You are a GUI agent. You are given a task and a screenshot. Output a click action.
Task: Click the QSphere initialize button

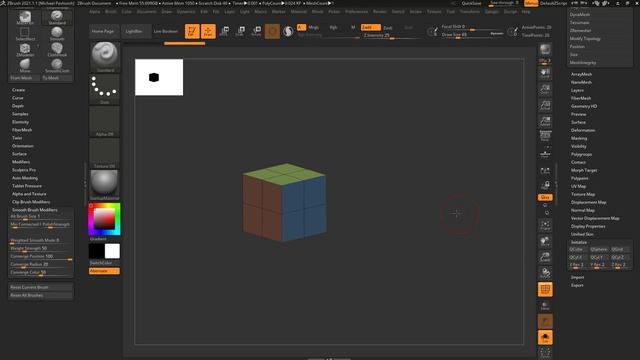pyautogui.click(x=599, y=249)
